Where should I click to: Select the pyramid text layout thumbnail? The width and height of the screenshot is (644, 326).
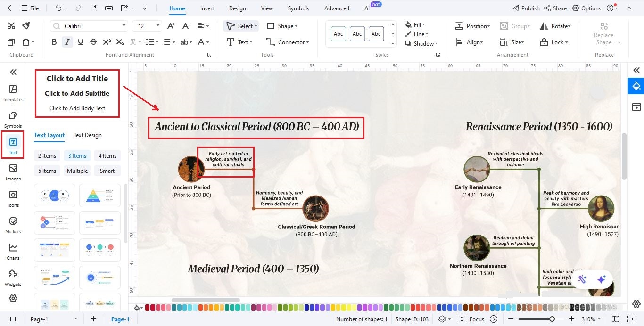[x=99, y=196]
